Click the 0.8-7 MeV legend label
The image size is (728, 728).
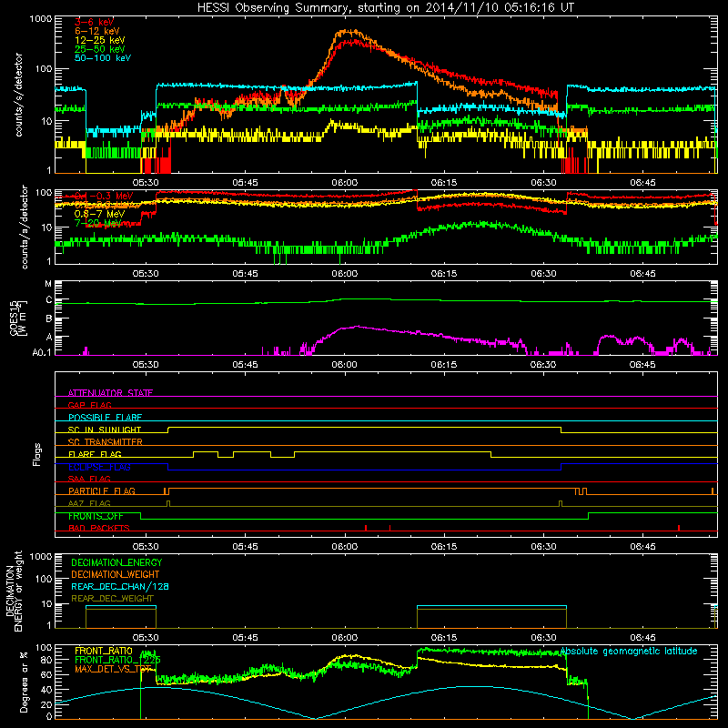(x=99, y=214)
